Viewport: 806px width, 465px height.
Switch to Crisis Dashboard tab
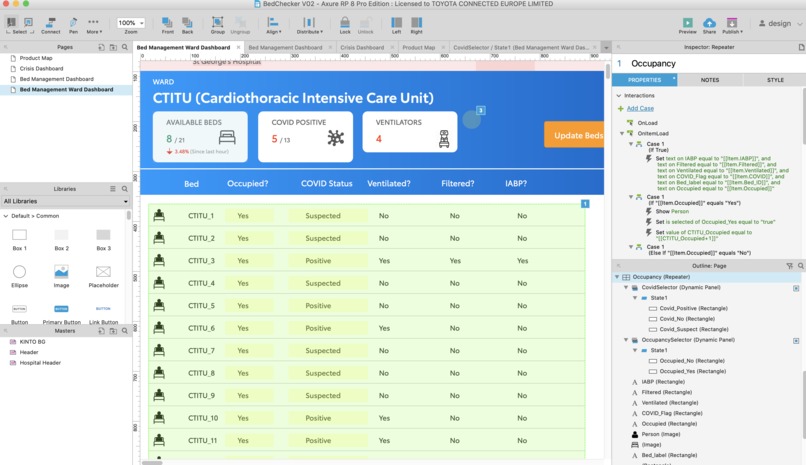[x=362, y=47]
